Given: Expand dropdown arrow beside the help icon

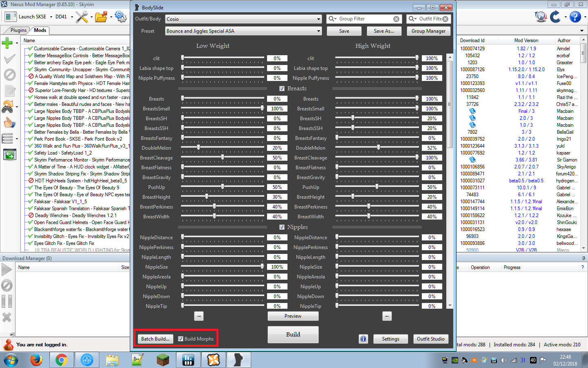Looking at the screenshot, I should (585, 17).
